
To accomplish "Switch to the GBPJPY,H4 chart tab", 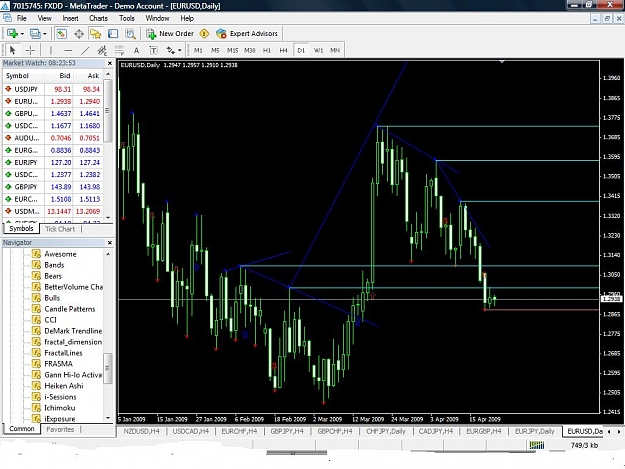I will (287, 431).
